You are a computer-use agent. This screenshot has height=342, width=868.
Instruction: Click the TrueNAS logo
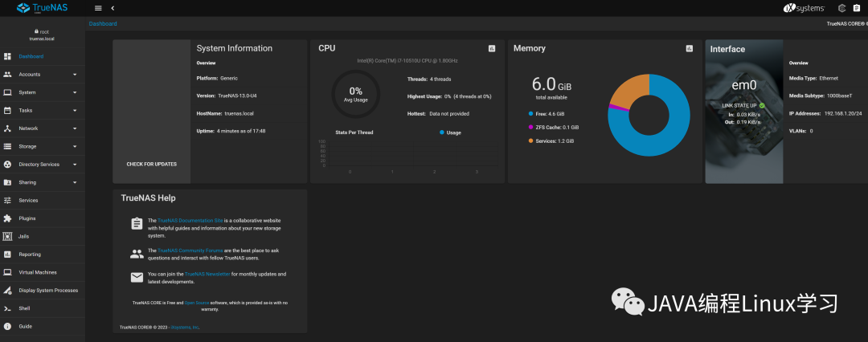[42, 8]
